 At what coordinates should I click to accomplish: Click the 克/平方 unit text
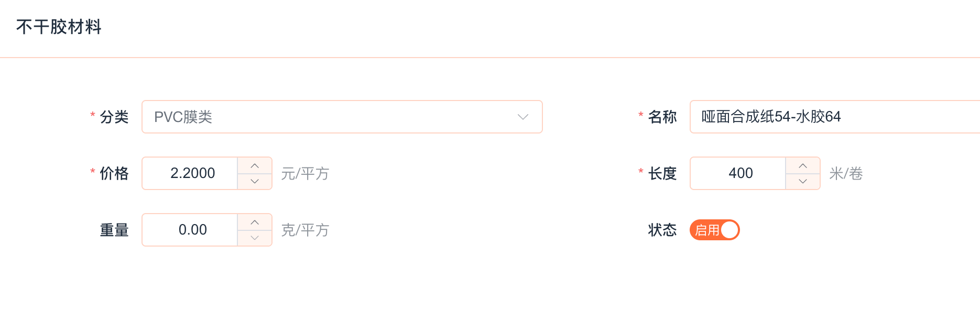click(x=305, y=230)
